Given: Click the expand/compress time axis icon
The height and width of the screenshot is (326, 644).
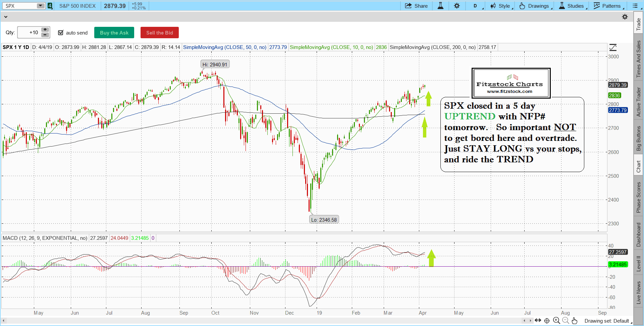Looking at the screenshot, I should (538, 321).
